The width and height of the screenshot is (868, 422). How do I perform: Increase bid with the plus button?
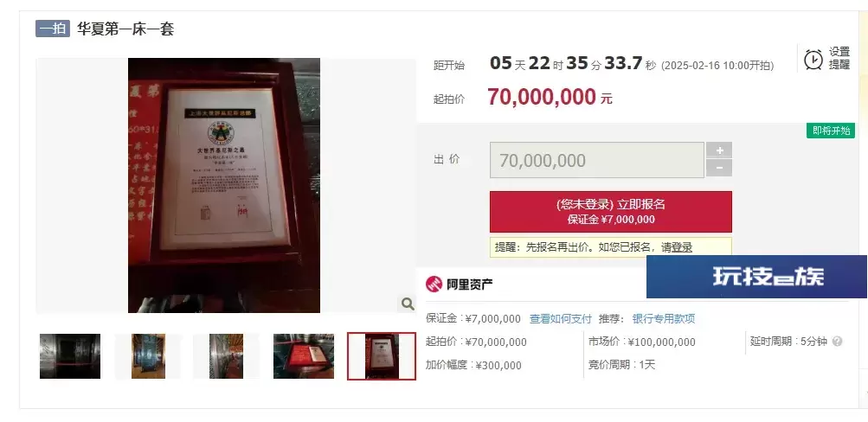(719, 150)
